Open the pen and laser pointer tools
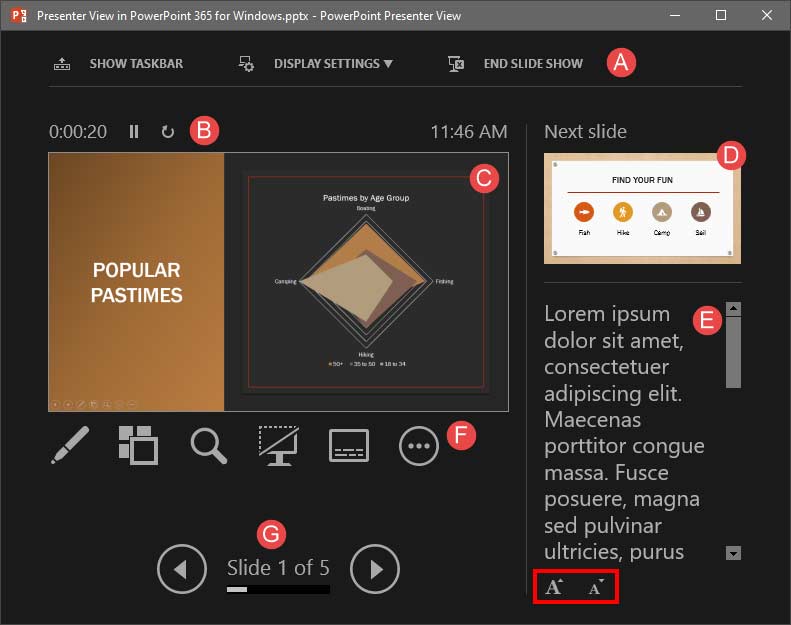This screenshot has height=625, width=791. pos(70,446)
